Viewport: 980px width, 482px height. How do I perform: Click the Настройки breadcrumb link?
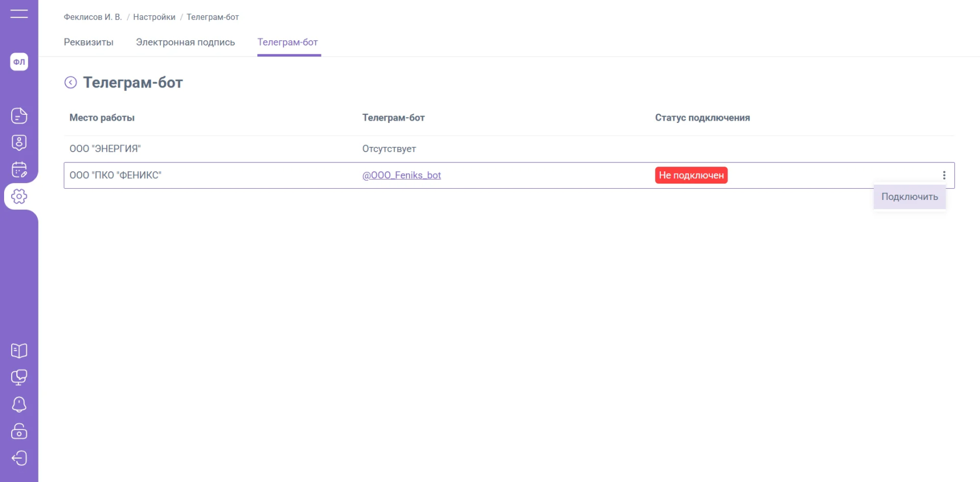pos(154,17)
